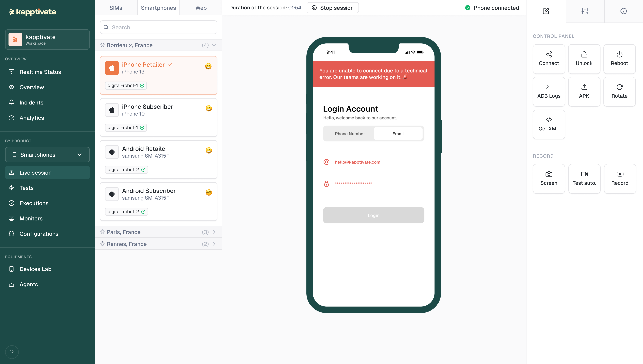Expand the Paris, France device group
The width and height of the screenshot is (643, 364).
(158, 232)
